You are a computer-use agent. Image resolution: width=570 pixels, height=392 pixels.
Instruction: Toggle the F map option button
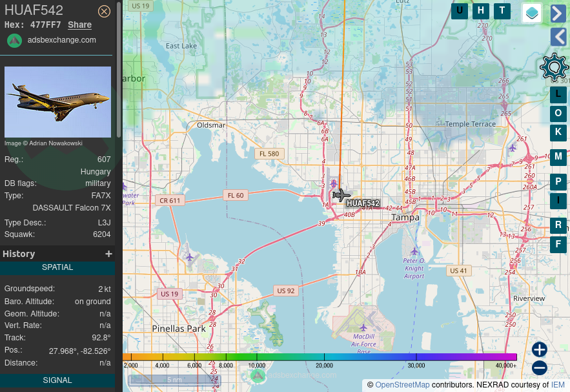click(x=558, y=244)
